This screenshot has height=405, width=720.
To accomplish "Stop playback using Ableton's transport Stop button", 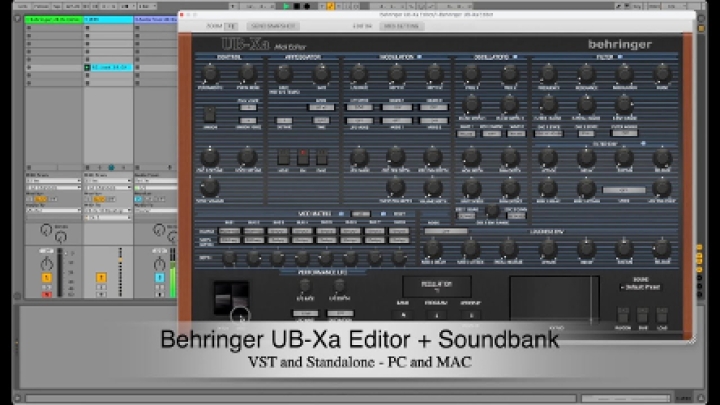I will (x=296, y=6).
